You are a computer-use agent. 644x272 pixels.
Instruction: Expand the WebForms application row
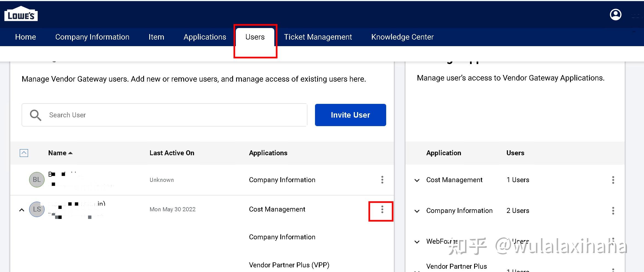tap(417, 242)
